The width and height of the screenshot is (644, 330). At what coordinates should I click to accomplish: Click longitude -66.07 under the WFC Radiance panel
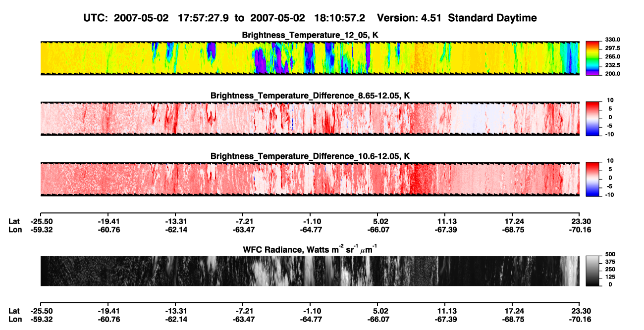pyautogui.click(x=377, y=319)
